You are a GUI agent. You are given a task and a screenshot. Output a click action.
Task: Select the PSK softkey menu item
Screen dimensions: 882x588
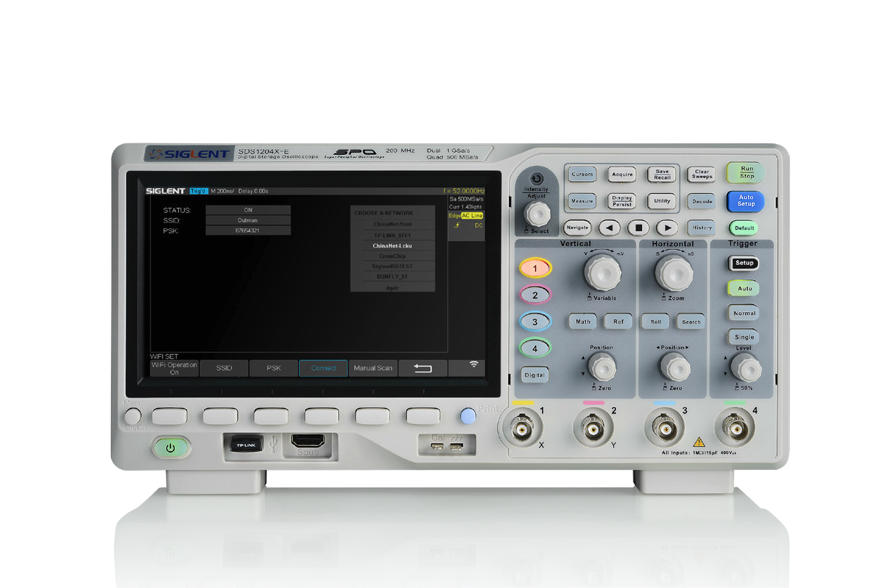[x=273, y=368]
